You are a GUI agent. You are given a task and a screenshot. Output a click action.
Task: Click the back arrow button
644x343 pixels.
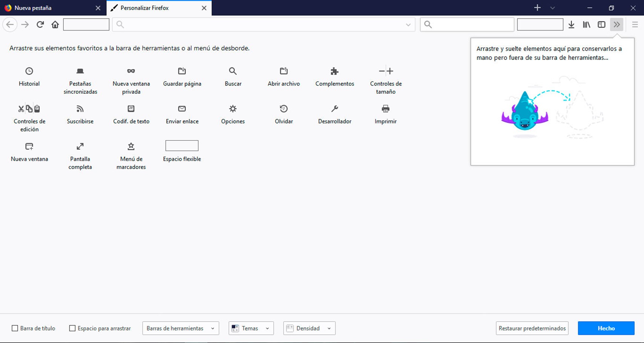click(10, 24)
